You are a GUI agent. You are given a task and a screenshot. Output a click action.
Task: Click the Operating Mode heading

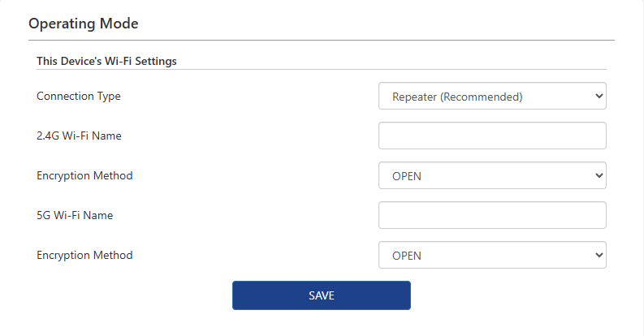(84, 24)
